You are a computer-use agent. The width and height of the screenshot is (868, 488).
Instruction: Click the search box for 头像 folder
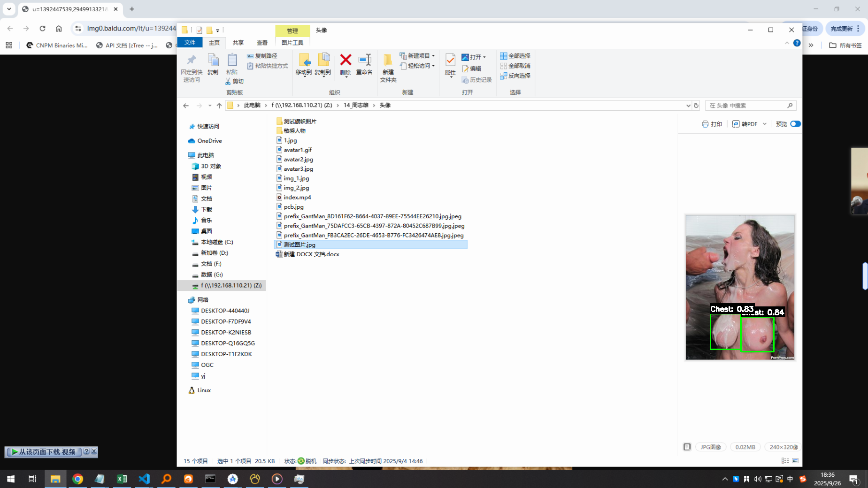click(x=746, y=106)
